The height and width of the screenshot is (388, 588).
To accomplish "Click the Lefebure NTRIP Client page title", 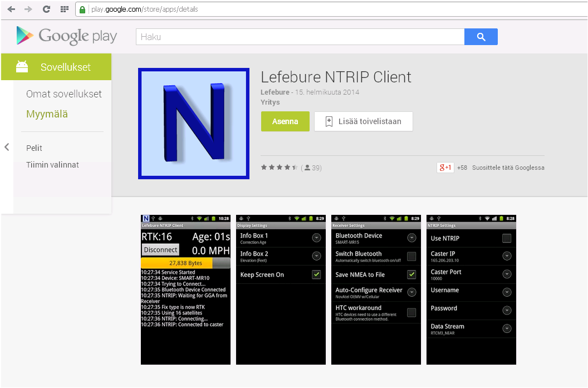I will click(336, 77).
